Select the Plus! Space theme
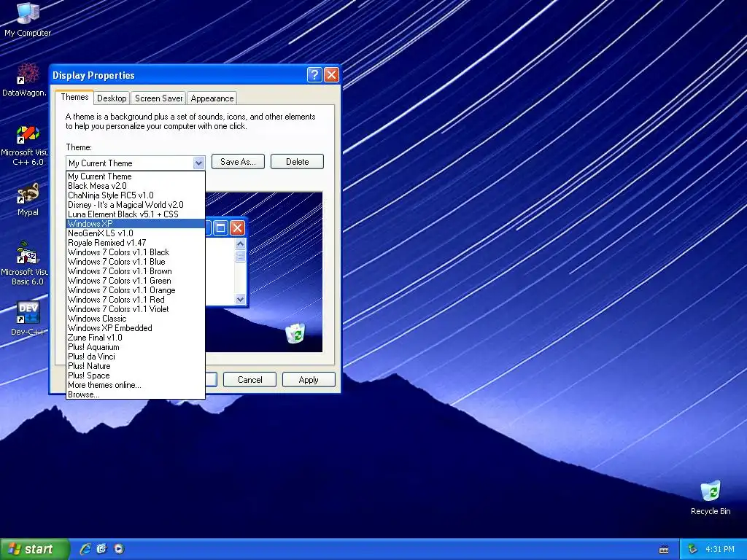 click(136, 376)
